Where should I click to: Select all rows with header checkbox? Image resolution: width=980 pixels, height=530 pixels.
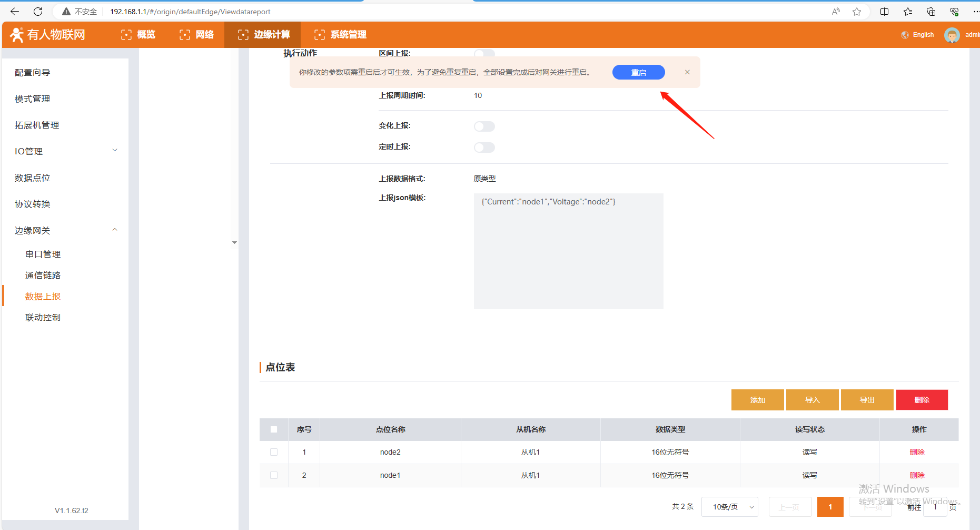(x=274, y=429)
